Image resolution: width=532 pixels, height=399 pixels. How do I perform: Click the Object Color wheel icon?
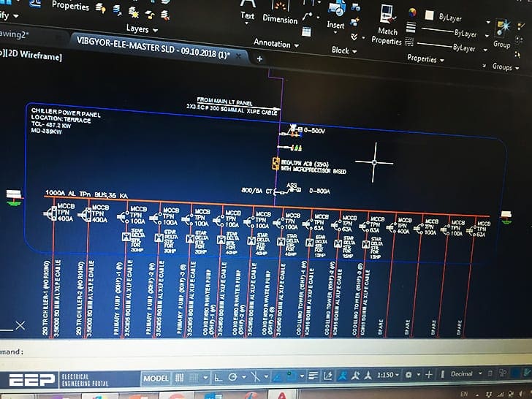pos(412,12)
